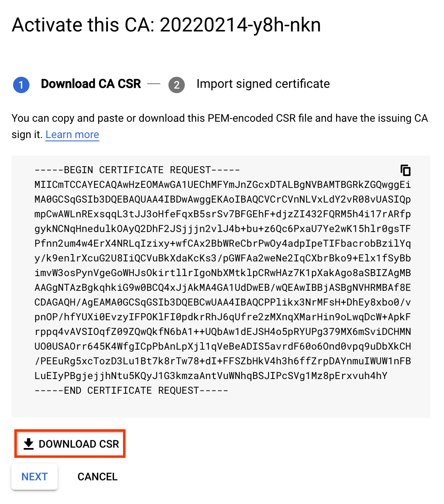Select the step 2 circle badge
The image size is (444, 504).
click(177, 85)
